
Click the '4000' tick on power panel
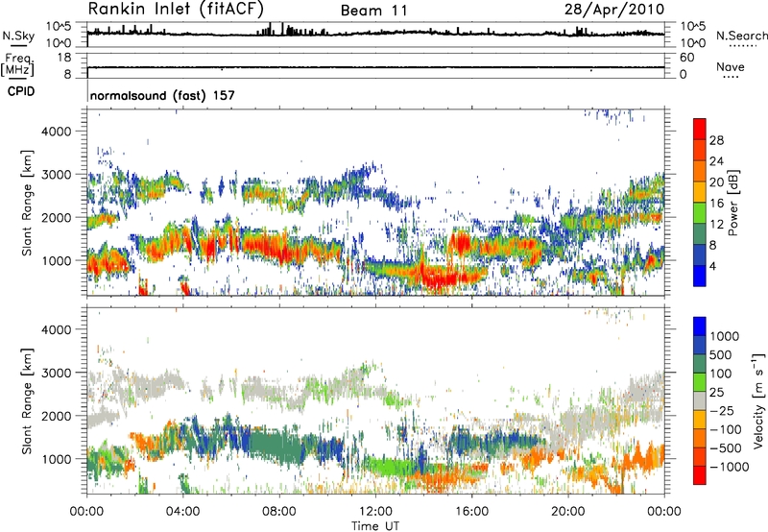point(56,132)
